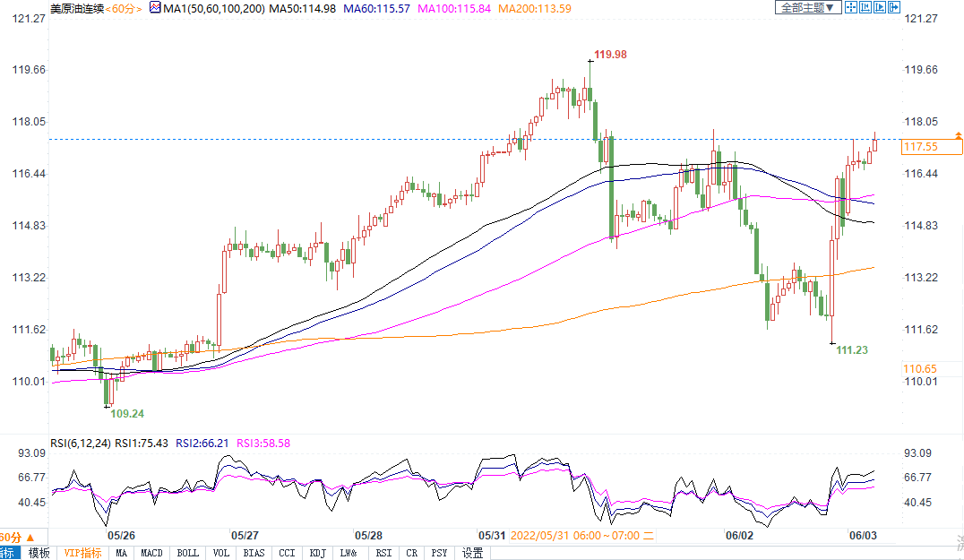Open the 全部主题 theme dropdown
The width and height of the screenshot is (964, 560).
(x=808, y=8)
